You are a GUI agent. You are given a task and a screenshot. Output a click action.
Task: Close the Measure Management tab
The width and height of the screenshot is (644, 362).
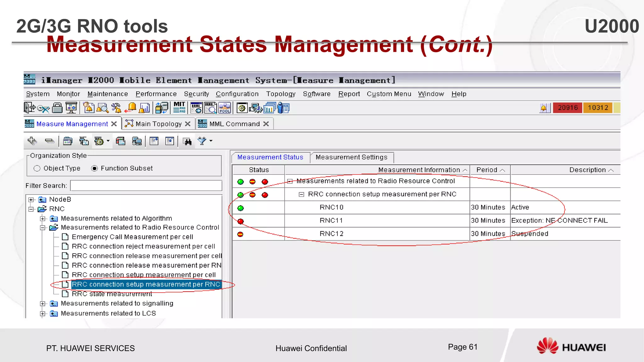pyautogui.click(x=114, y=124)
